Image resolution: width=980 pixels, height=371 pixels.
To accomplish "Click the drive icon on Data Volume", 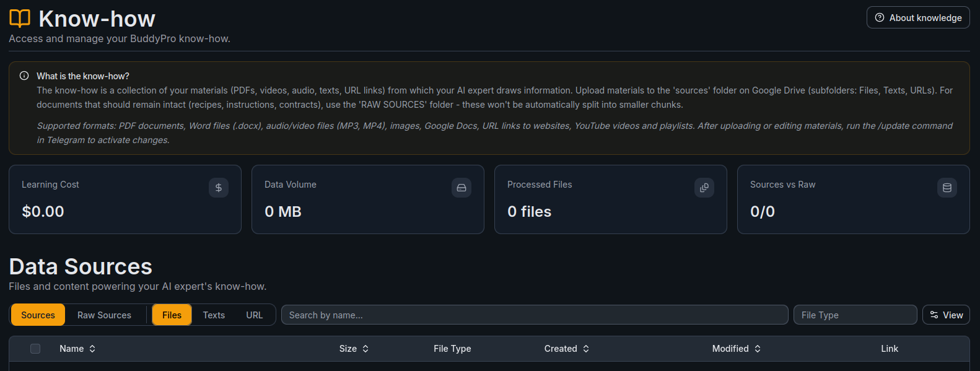I will 462,188.
